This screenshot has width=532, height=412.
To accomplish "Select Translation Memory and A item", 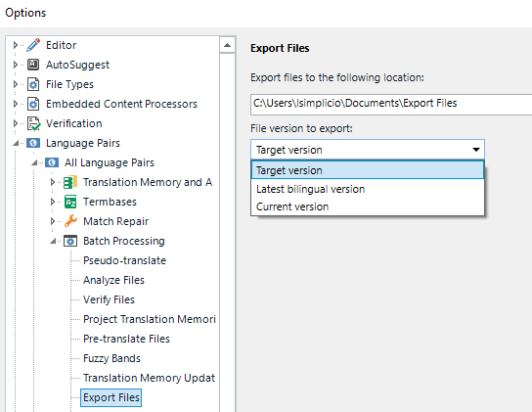I will 148,182.
